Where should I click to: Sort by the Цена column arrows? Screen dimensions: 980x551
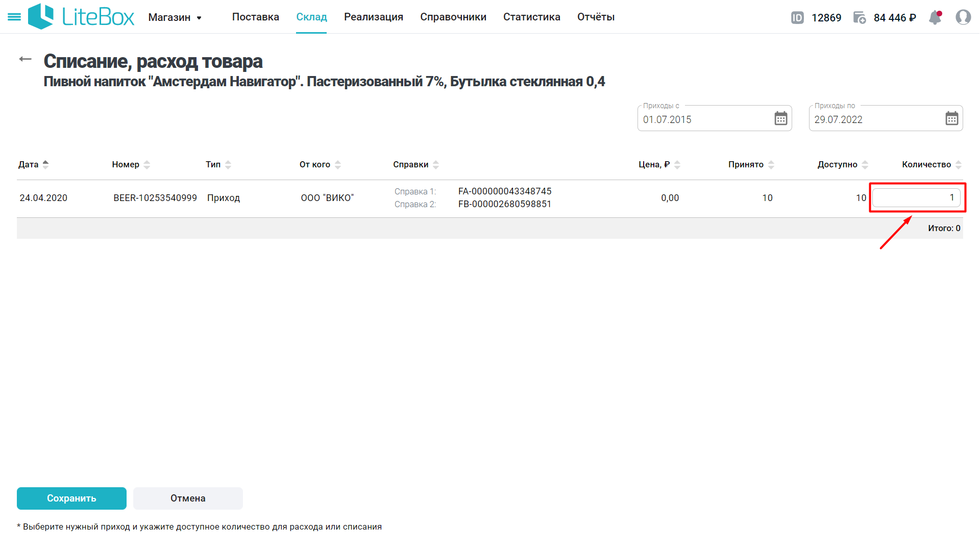click(677, 164)
